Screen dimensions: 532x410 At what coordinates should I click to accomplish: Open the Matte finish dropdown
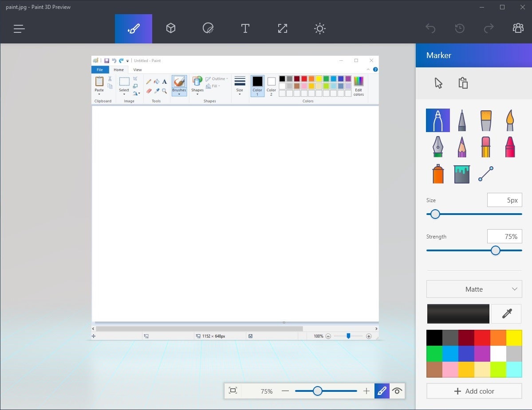tap(474, 289)
